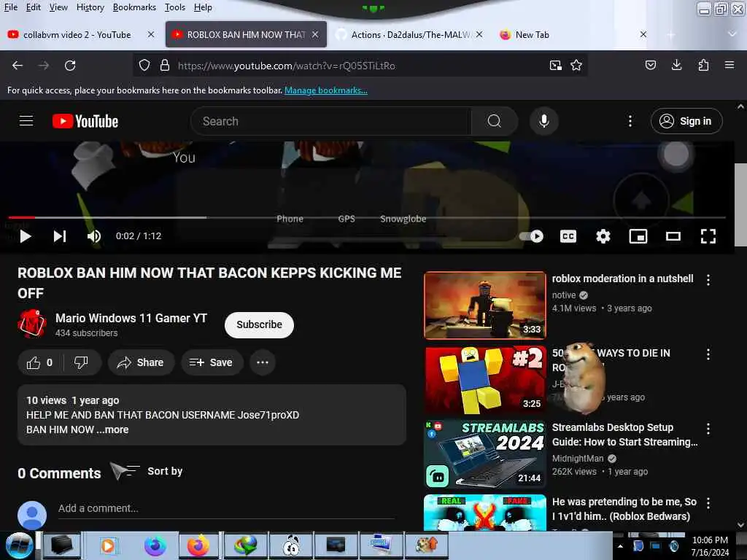The image size is (747, 560).
Task: Open the History menu
Action: (90, 7)
